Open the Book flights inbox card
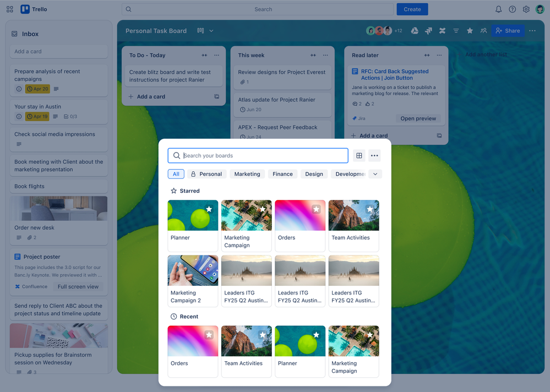Screen dimensions: 550x392 point(59,187)
